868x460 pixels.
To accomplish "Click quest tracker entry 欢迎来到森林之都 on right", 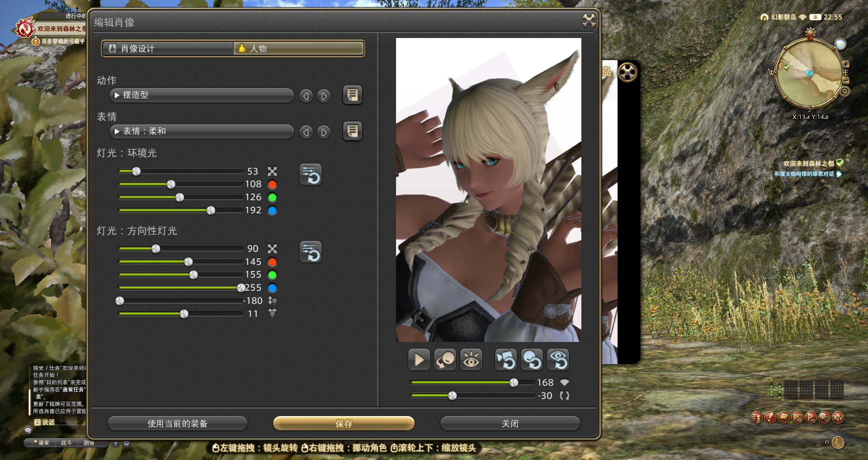I will click(x=808, y=164).
